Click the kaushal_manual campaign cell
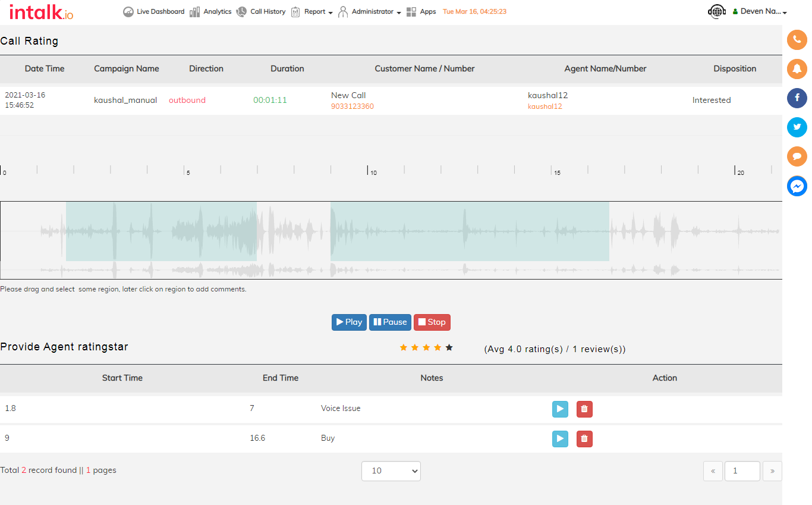This screenshot has width=812, height=505. click(x=125, y=100)
